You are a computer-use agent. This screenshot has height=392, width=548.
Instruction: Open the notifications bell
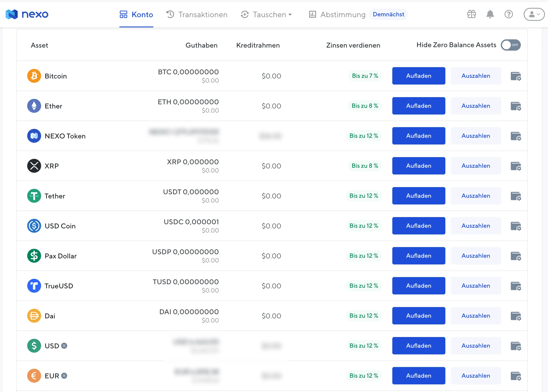pyautogui.click(x=490, y=14)
